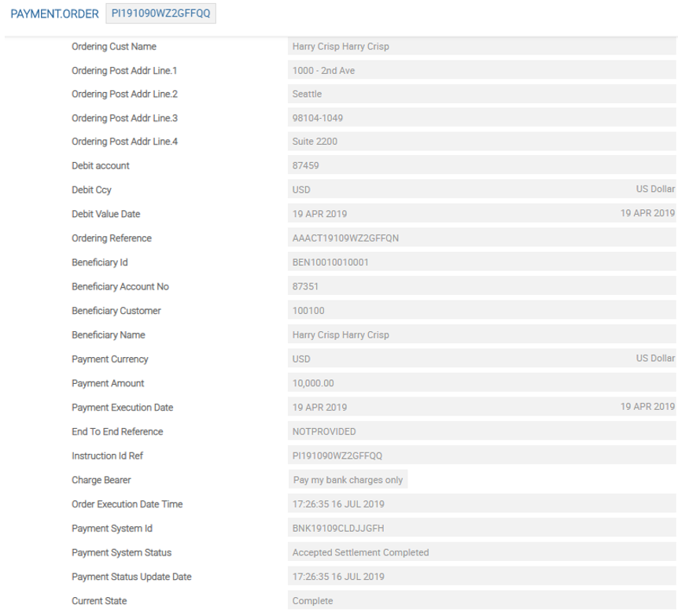678x616 pixels.
Task: Click the Beneficiary Id field
Action: (481, 263)
